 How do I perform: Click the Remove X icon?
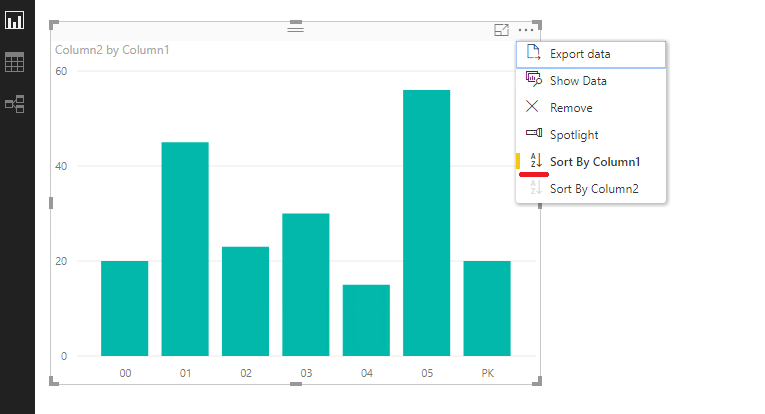pyautogui.click(x=532, y=106)
